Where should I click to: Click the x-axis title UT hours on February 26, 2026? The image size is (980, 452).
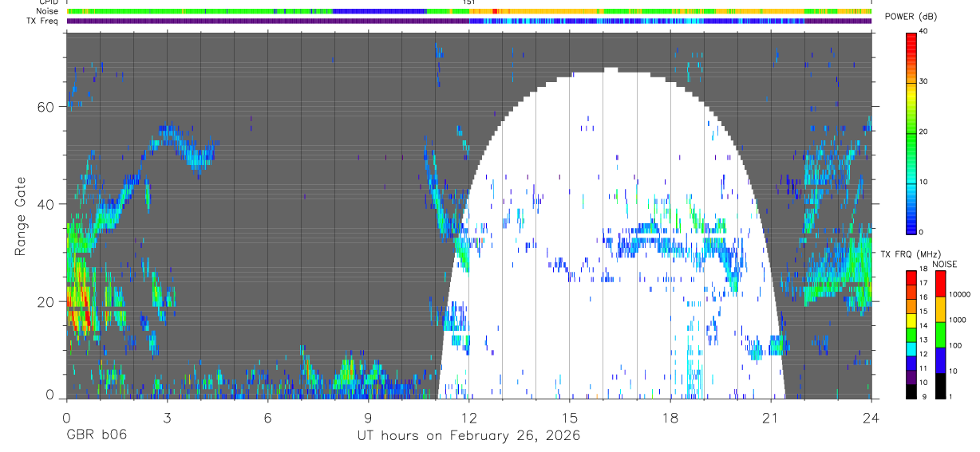point(468,436)
